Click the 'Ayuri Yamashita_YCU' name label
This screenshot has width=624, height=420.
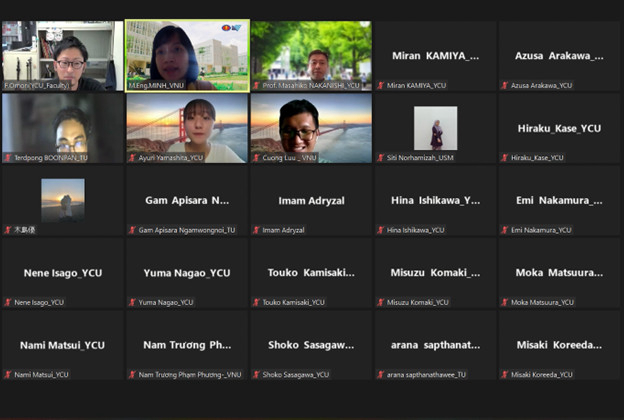171,158
